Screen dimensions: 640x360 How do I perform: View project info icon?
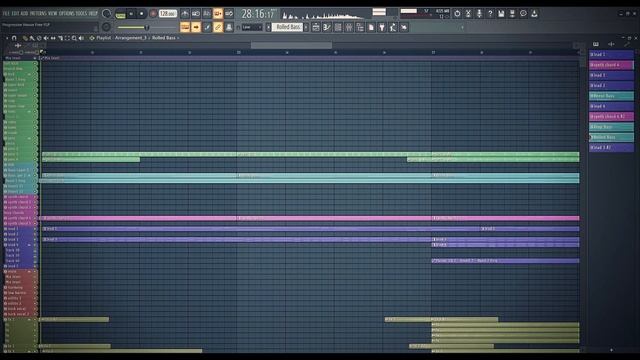pos(523,13)
